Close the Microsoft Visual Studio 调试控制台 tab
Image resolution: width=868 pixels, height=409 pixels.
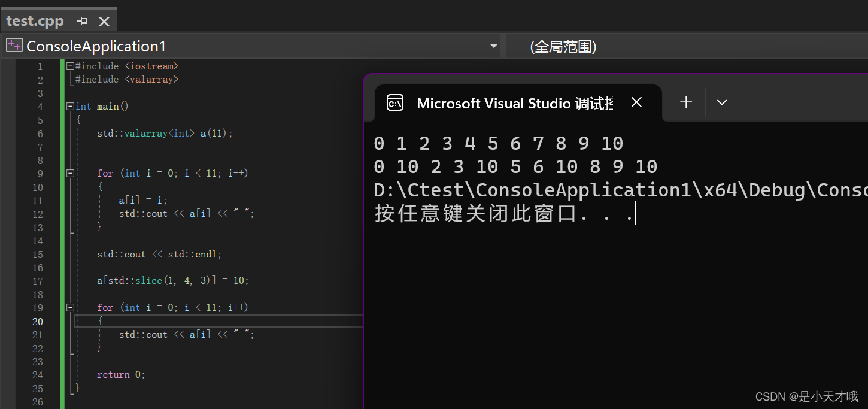pyautogui.click(x=636, y=102)
